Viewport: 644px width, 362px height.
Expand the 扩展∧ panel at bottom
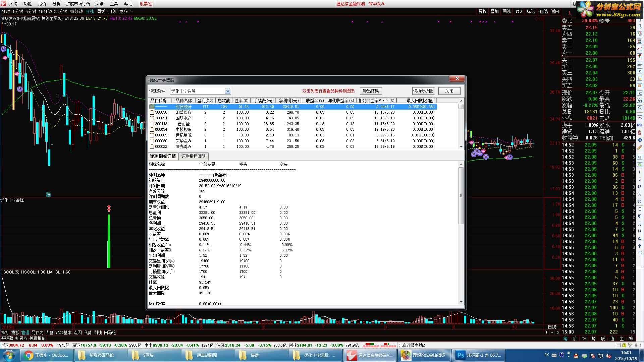(x=21, y=339)
